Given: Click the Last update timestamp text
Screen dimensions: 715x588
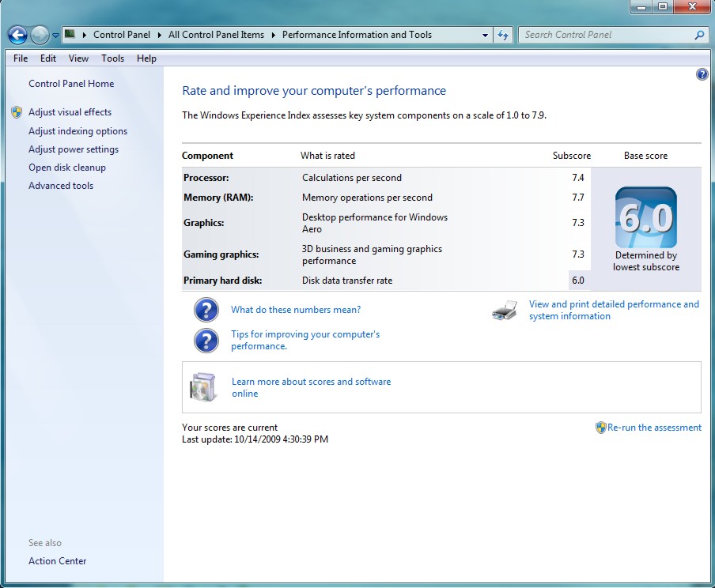Looking at the screenshot, I should pos(255,439).
